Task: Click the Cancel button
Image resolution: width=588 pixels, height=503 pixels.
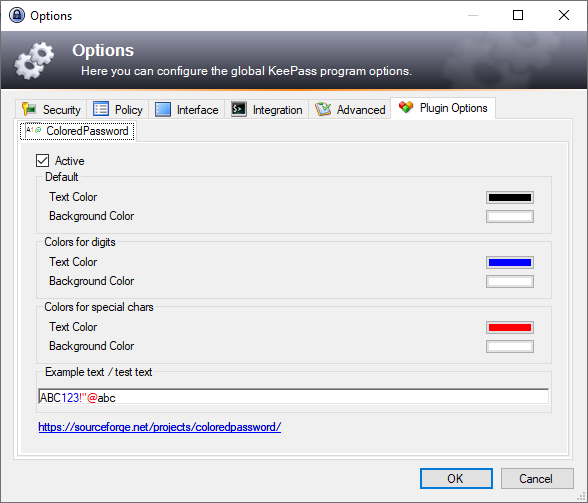Action: click(x=537, y=478)
